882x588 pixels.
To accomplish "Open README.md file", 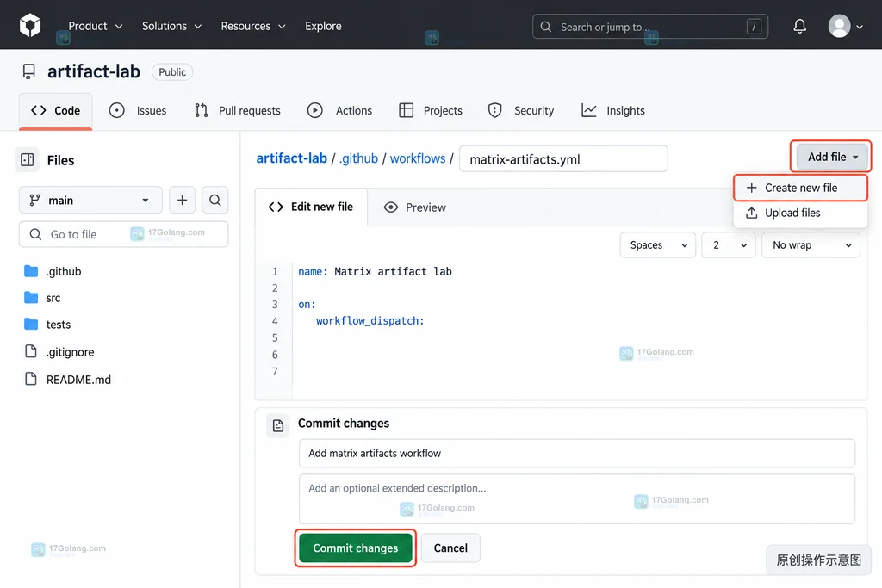I will pos(67,380).
